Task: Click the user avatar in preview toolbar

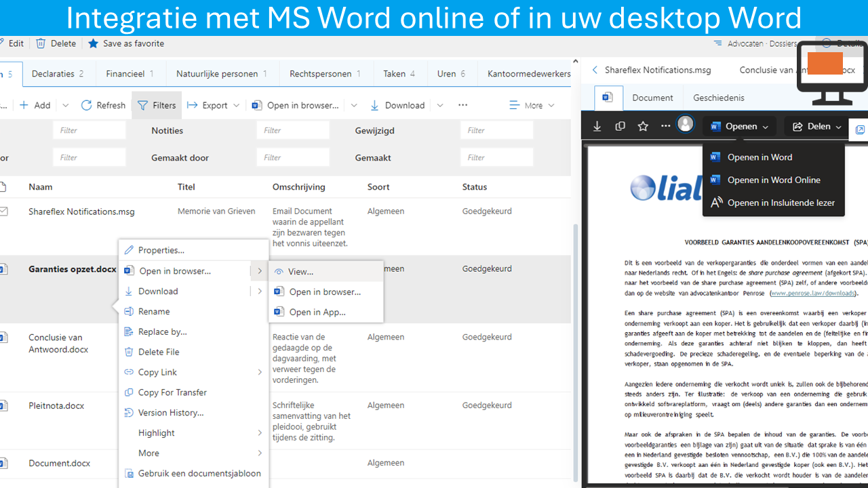Action: (686, 124)
